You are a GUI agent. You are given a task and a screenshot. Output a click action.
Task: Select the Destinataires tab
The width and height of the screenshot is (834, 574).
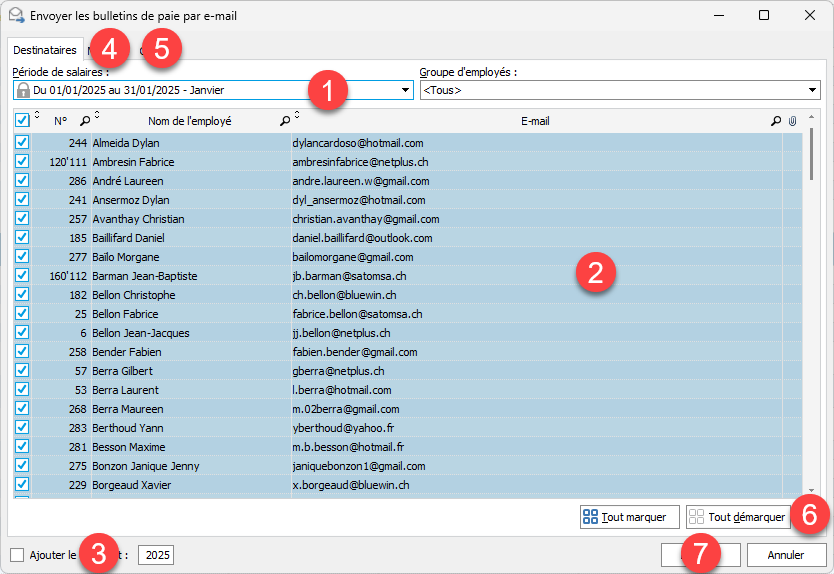point(45,49)
